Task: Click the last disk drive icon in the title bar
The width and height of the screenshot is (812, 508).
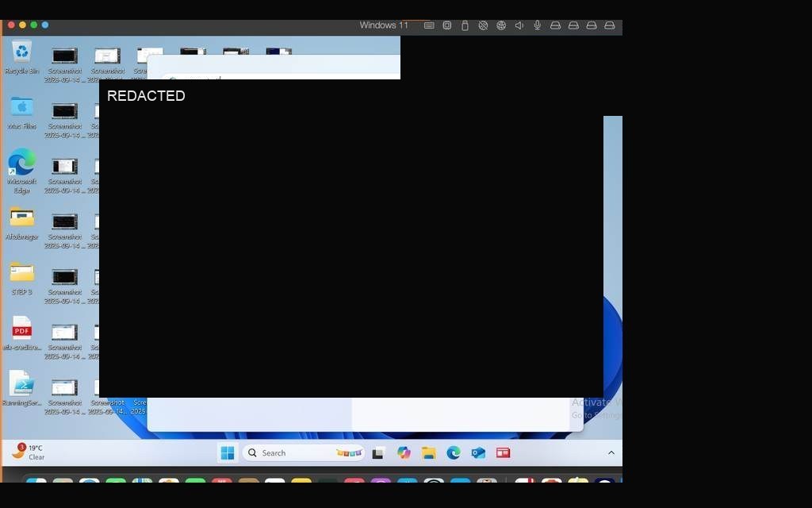Action: tap(610, 25)
